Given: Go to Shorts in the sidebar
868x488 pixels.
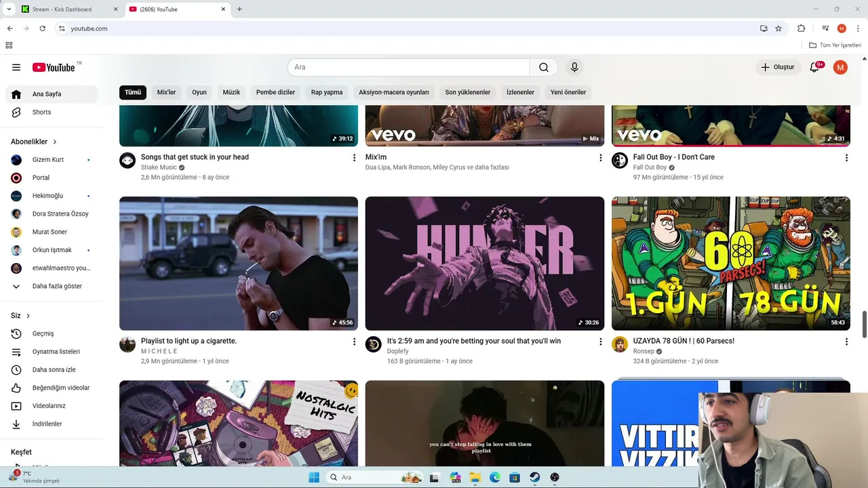Looking at the screenshot, I should (x=52, y=112).
